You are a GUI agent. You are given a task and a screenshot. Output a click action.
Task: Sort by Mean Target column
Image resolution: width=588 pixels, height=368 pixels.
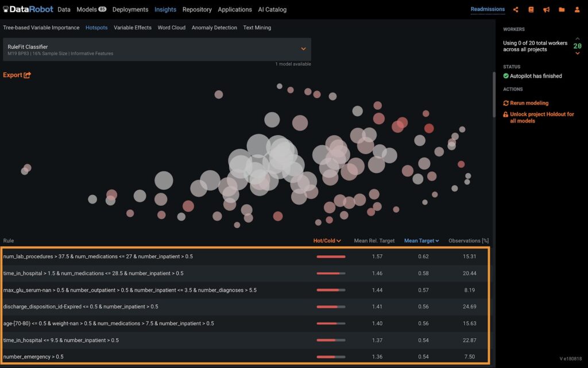pos(421,241)
